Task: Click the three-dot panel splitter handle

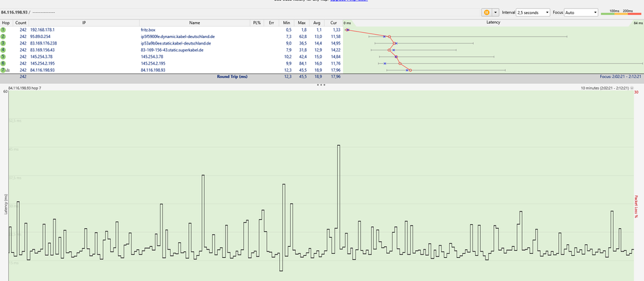Action: click(x=321, y=85)
